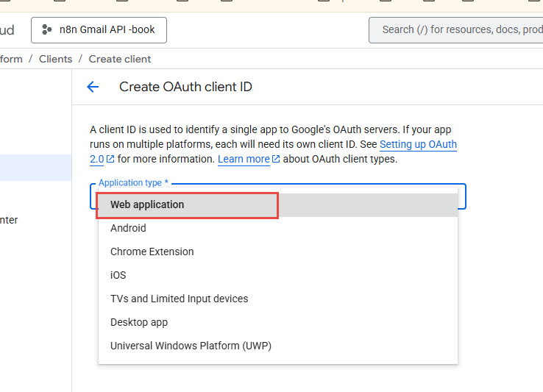Click the back arrow beside Create OAuth client ID
This screenshot has width=543, height=392.
pos(93,87)
